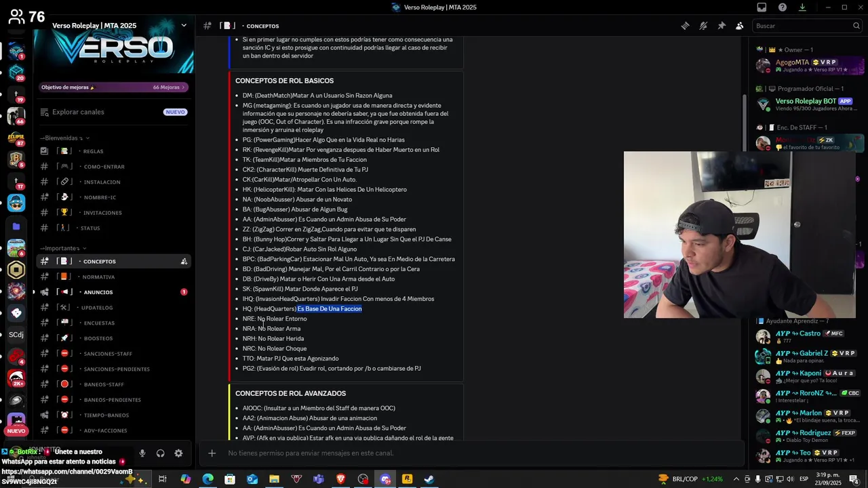Screen dimensions: 868x488
Task: Open the Discord inbox icon in title bar
Action: coord(762,7)
